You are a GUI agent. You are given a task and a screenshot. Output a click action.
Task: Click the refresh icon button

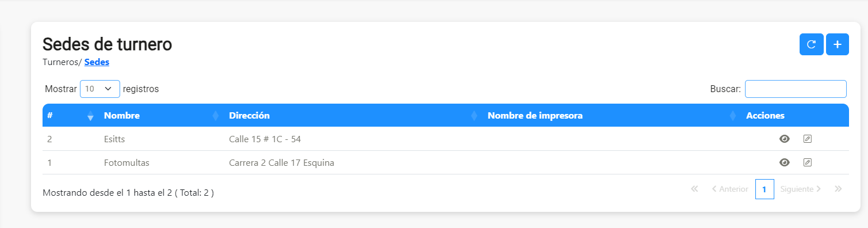pos(811,44)
